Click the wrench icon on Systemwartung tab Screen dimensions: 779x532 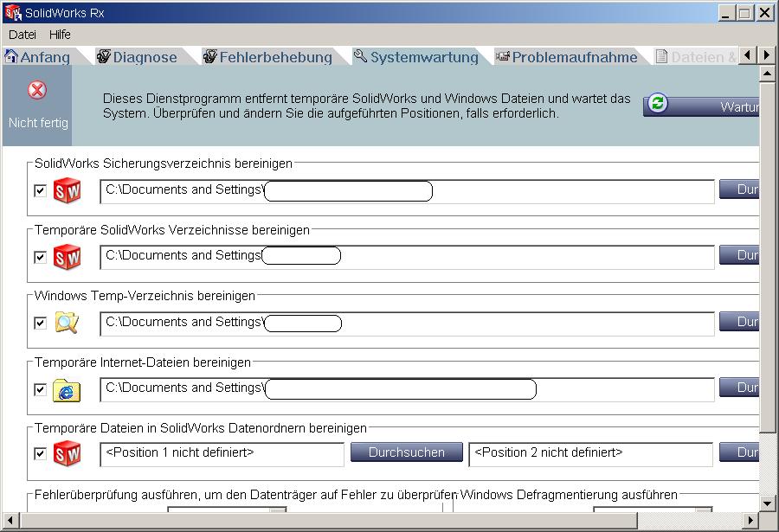pos(360,56)
